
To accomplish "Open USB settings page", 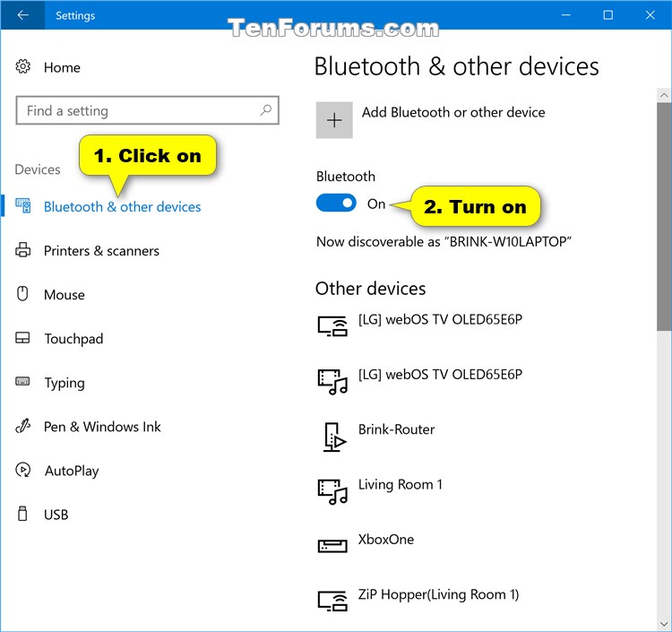I will click(x=56, y=515).
